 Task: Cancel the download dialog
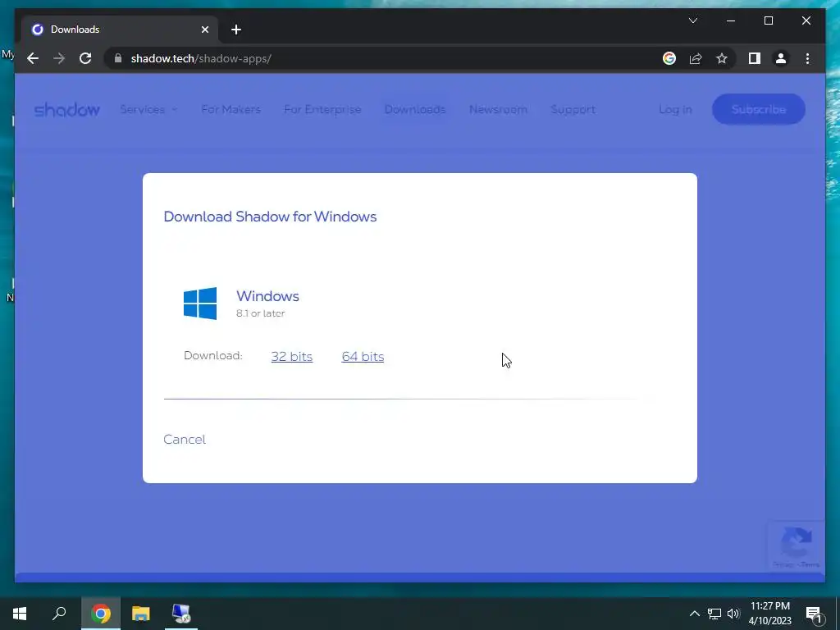(x=185, y=440)
